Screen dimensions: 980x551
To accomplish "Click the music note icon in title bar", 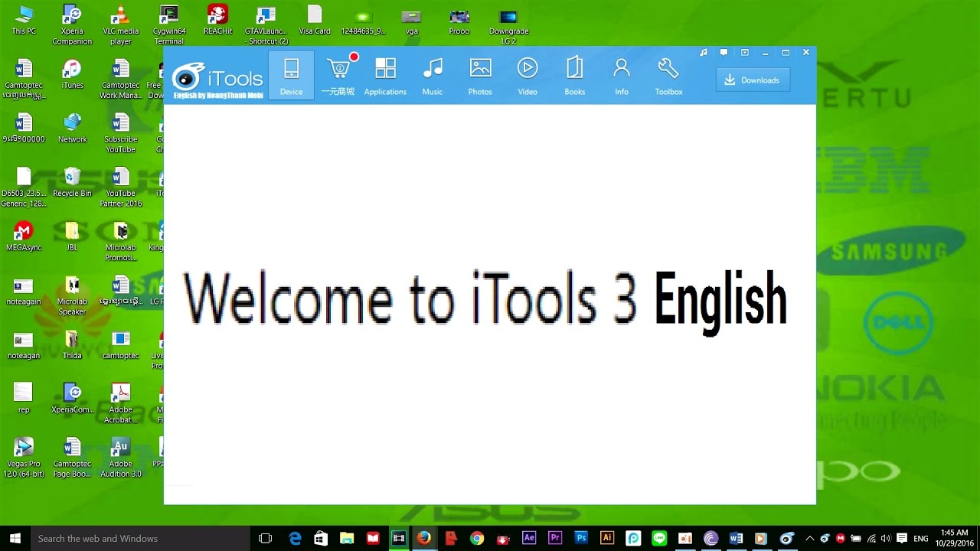I will (x=704, y=53).
